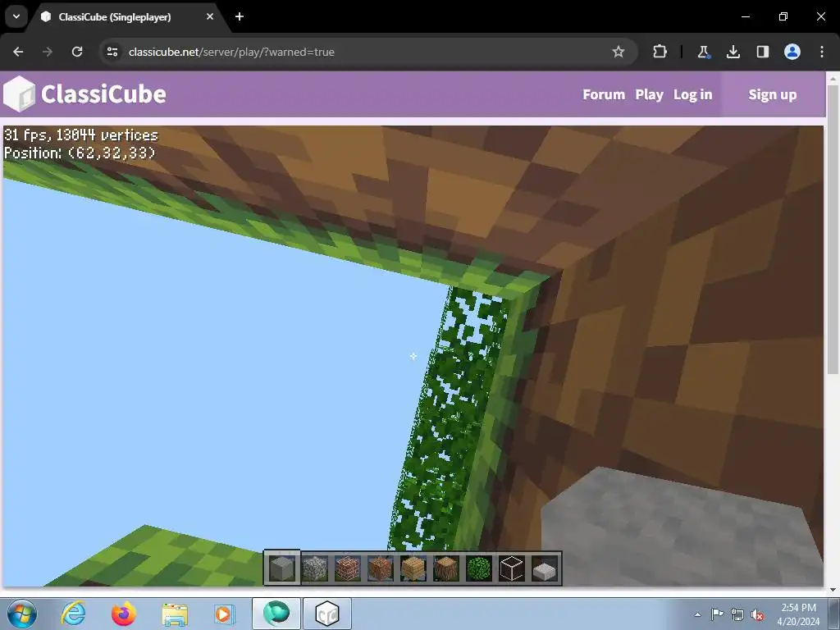Click the browser forward arrow

click(48, 52)
